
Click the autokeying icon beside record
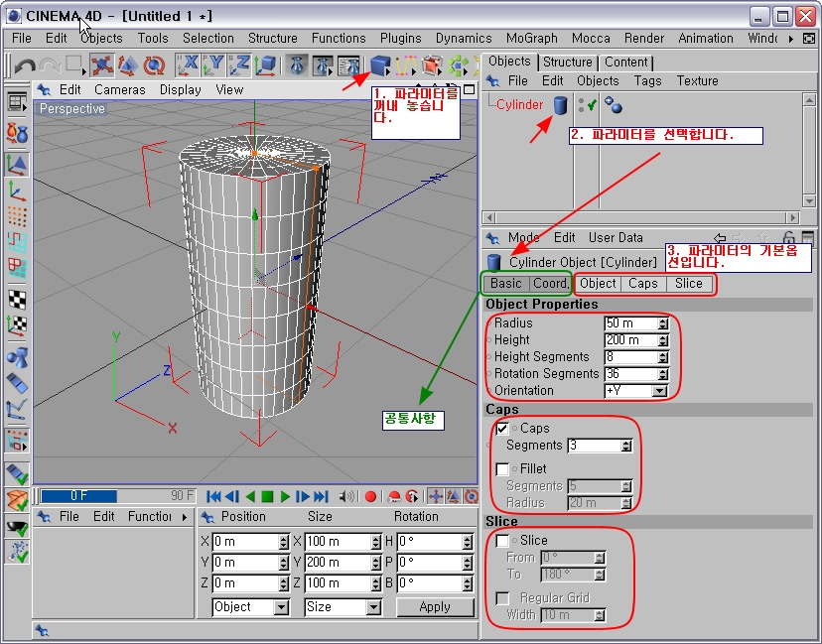394,496
